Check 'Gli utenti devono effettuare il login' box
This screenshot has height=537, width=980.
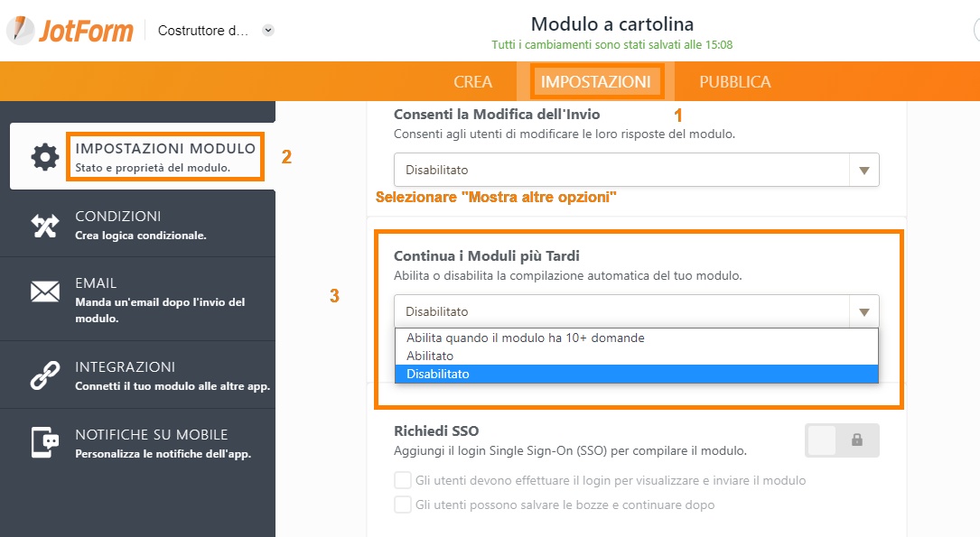[403, 480]
